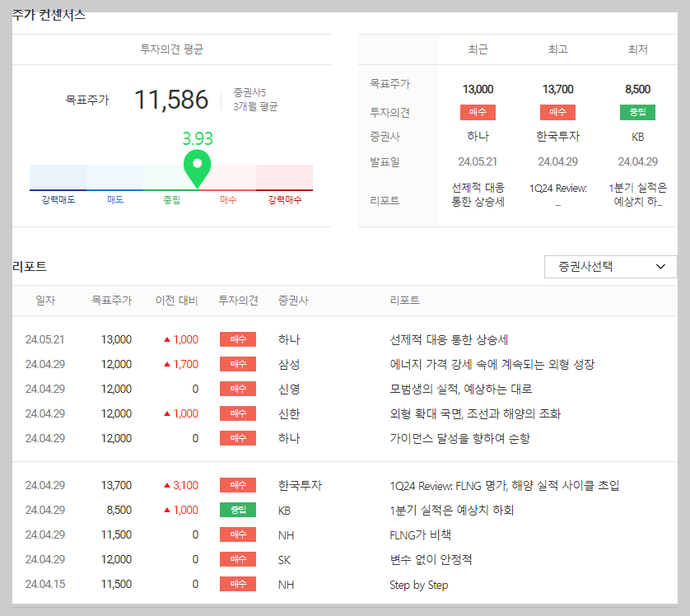
Task: Click the 강력매도 segment of the opinion bar
Action: pos(58,177)
